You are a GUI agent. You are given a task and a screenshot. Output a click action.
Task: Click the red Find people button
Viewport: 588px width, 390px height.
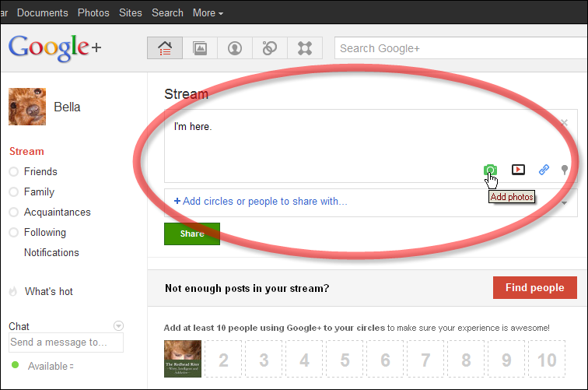pos(534,287)
